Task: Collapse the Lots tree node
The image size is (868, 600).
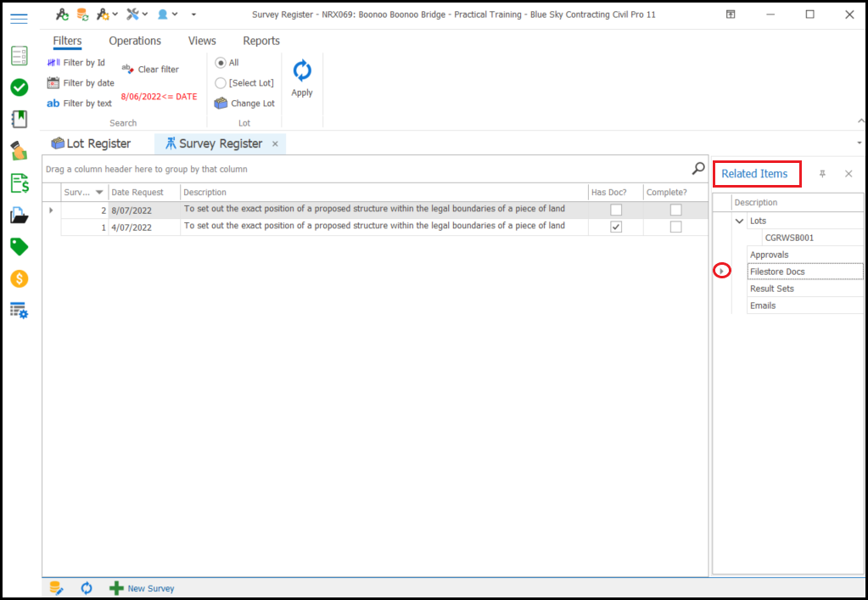Action: coord(740,221)
